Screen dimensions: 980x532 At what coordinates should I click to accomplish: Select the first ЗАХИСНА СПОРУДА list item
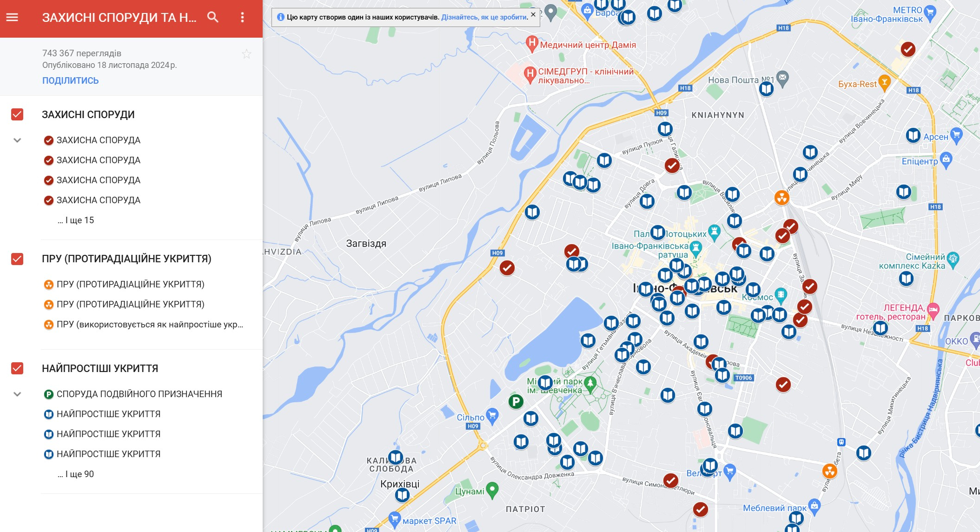92,140
